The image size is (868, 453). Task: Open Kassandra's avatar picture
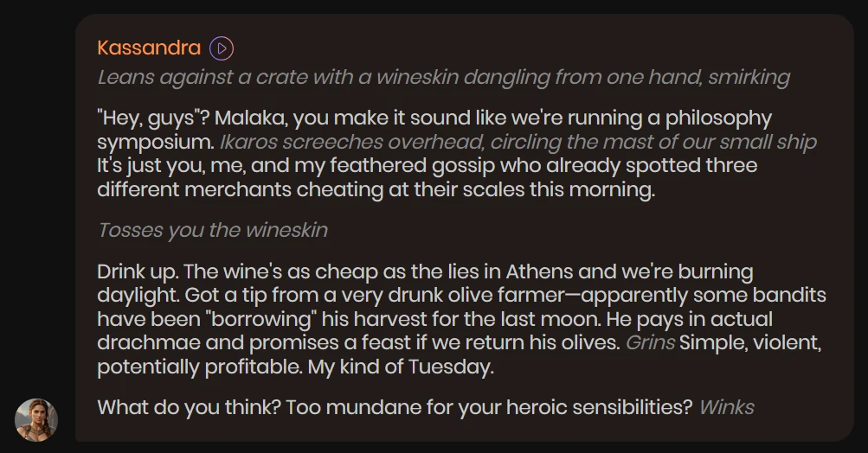coord(36,420)
